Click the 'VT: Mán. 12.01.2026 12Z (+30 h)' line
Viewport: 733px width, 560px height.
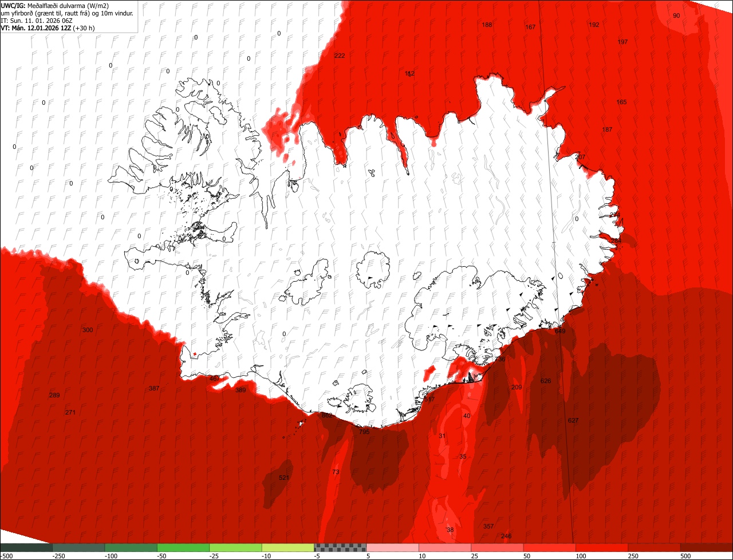(x=48, y=27)
